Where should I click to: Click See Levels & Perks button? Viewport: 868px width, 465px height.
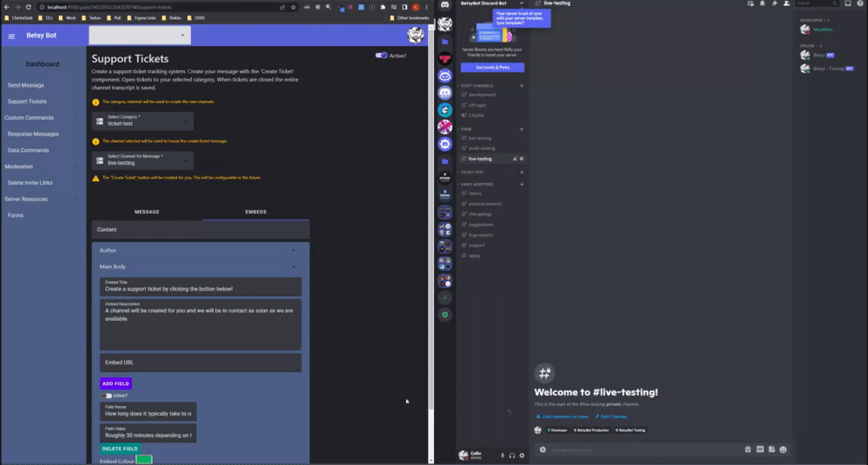coord(492,68)
